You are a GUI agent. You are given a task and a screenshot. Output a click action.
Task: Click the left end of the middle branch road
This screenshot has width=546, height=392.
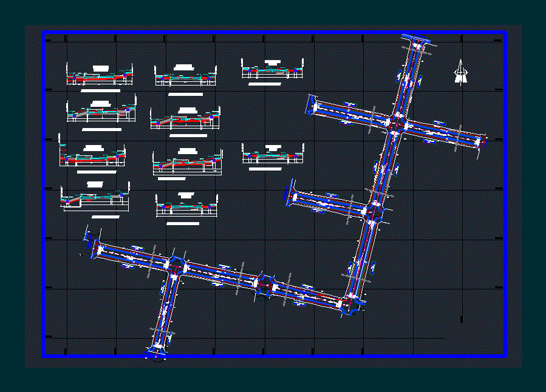[291, 195]
